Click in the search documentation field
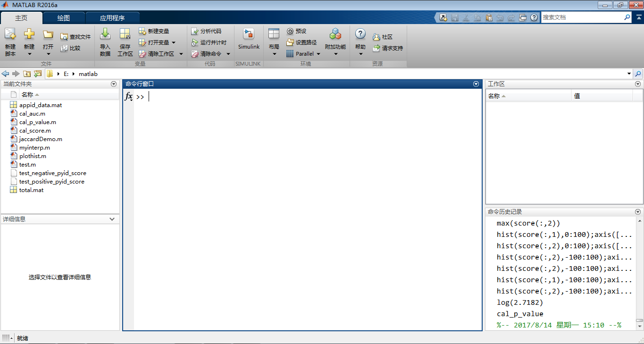The width and height of the screenshot is (644, 344). 582,17
